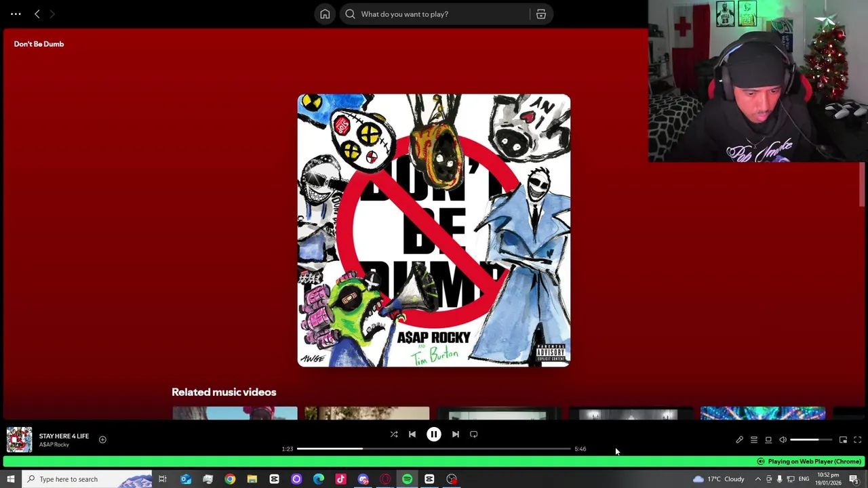Open File Explorer from the taskbar
Image resolution: width=868 pixels, height=488 pixels.
[252, 479]
